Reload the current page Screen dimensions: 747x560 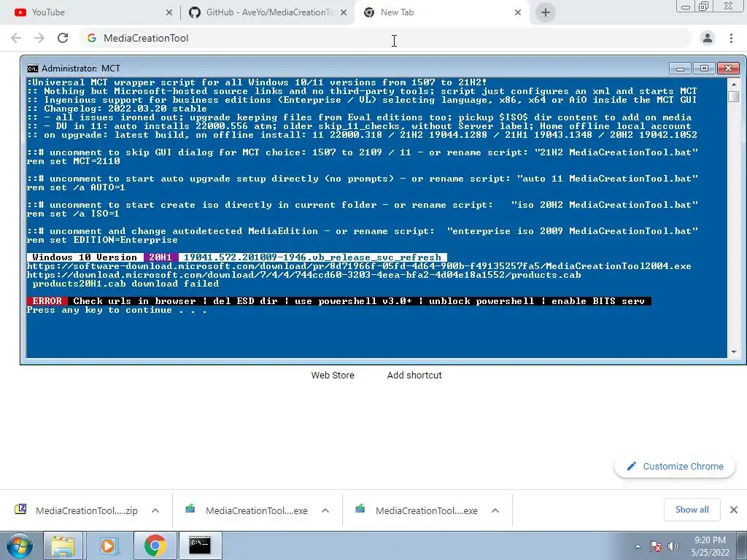(x=63, y=38)
